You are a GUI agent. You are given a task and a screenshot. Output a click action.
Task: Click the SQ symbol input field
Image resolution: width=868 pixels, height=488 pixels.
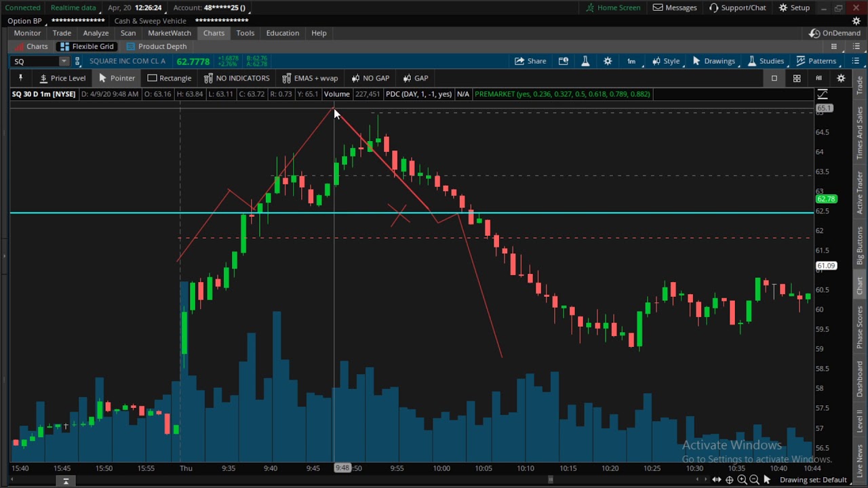click(x=35, y=62)
